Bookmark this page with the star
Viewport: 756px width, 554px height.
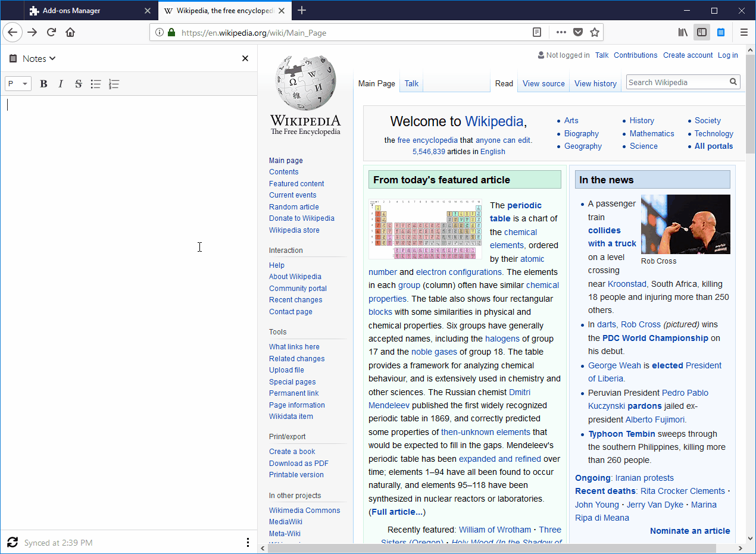pyautogui.click(x=594, y=32)
